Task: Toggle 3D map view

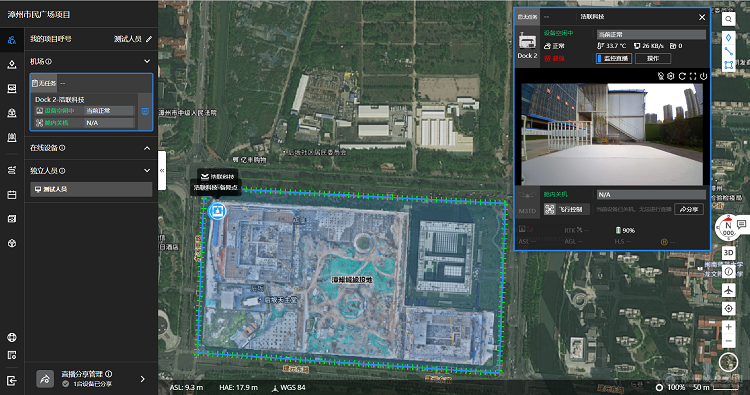Action: click(x=728, y=252)
